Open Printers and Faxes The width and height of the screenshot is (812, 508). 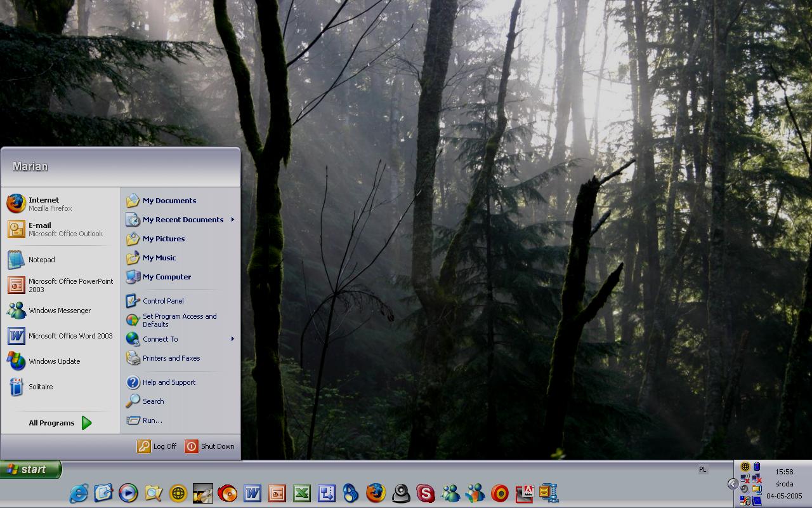180,358
